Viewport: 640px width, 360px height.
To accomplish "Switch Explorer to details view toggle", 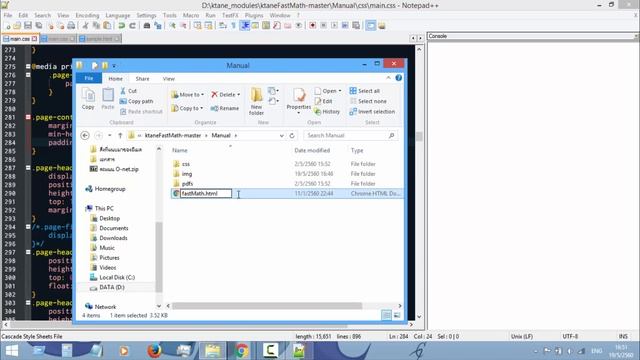I will [386, 315].
